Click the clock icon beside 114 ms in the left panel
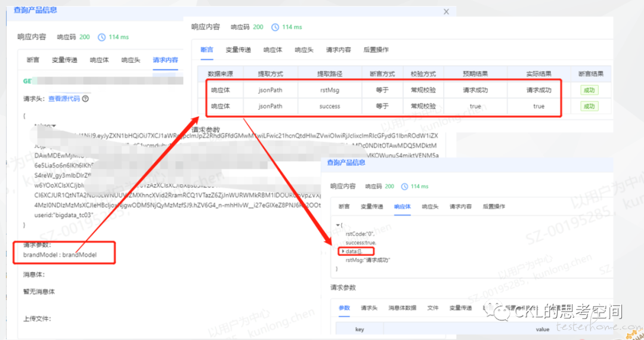The image size is (644, 340). point(101,38)
